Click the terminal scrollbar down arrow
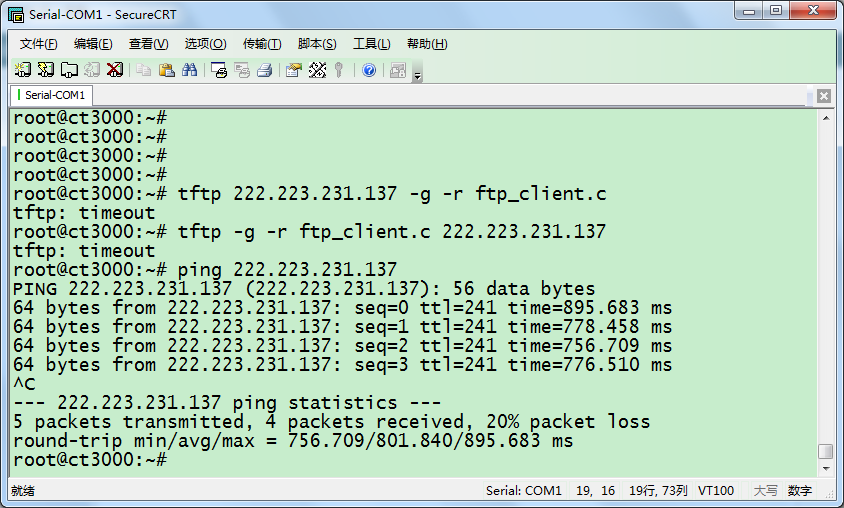The image size is (844, 508). 826,469
